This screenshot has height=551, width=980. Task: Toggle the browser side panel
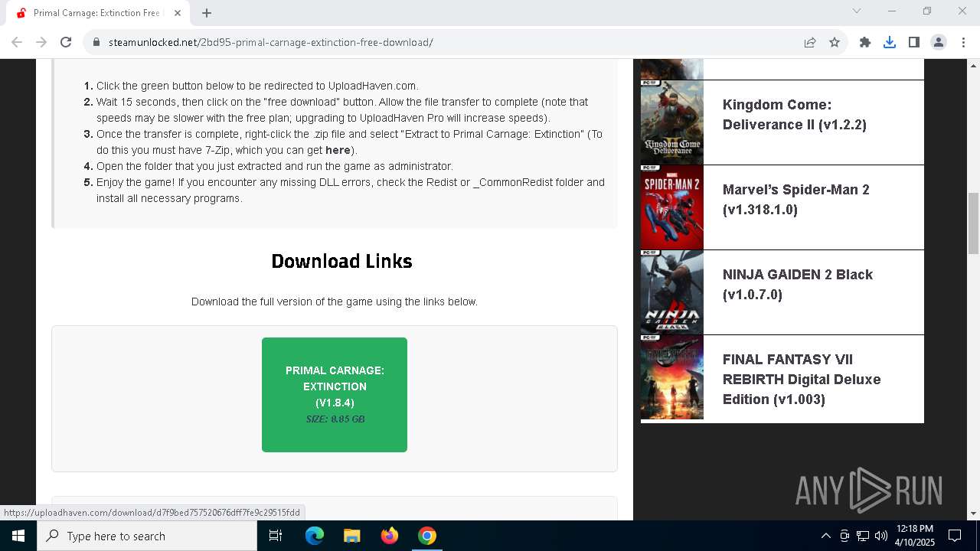point(914,42)
